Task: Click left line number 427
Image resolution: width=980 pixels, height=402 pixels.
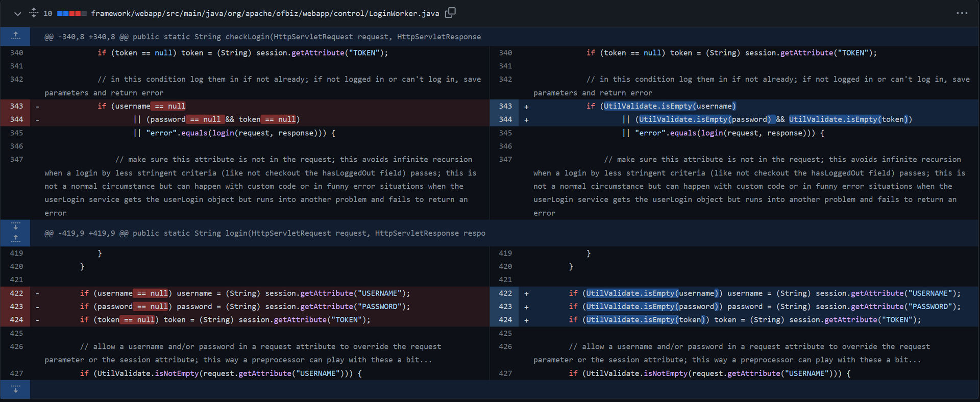Action: [x=16, y=373]
